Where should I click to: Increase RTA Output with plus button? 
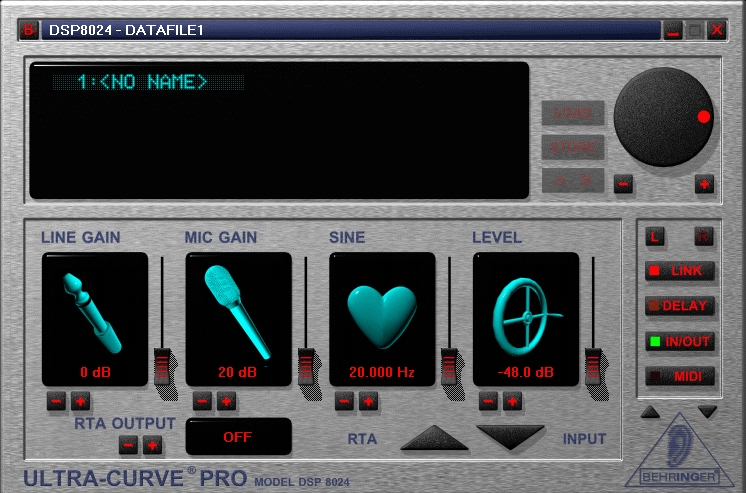[153, 445]
